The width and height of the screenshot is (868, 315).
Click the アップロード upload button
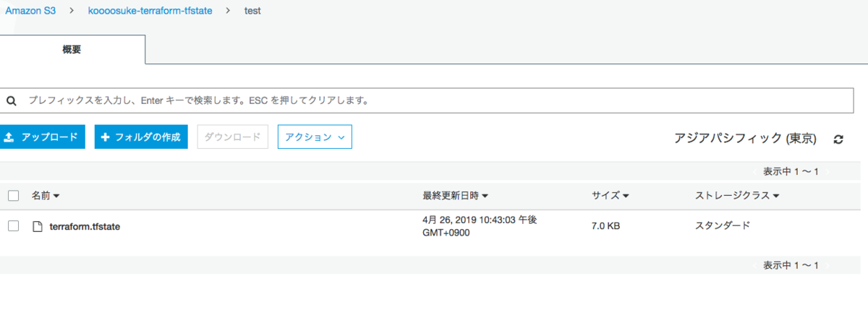(x=42, y=137)
